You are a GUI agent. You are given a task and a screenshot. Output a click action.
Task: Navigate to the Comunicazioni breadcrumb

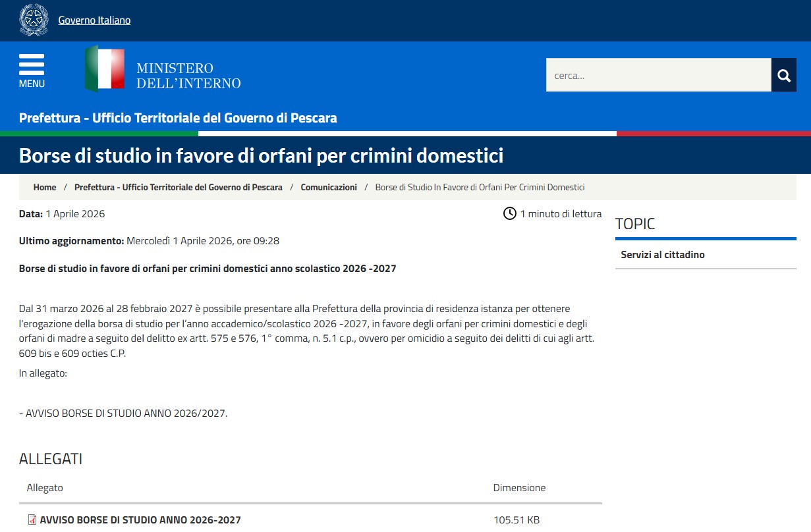pos(329,188)
